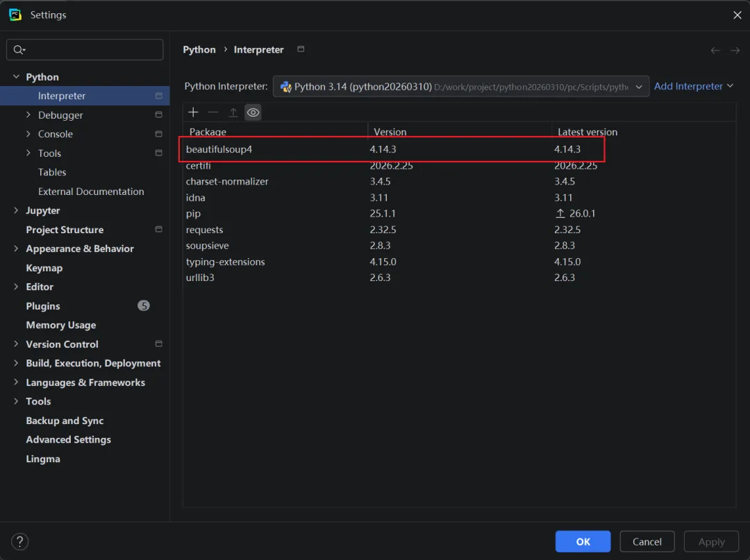
Task: Click the back navigation arrow
Action: tap(715, 50)
